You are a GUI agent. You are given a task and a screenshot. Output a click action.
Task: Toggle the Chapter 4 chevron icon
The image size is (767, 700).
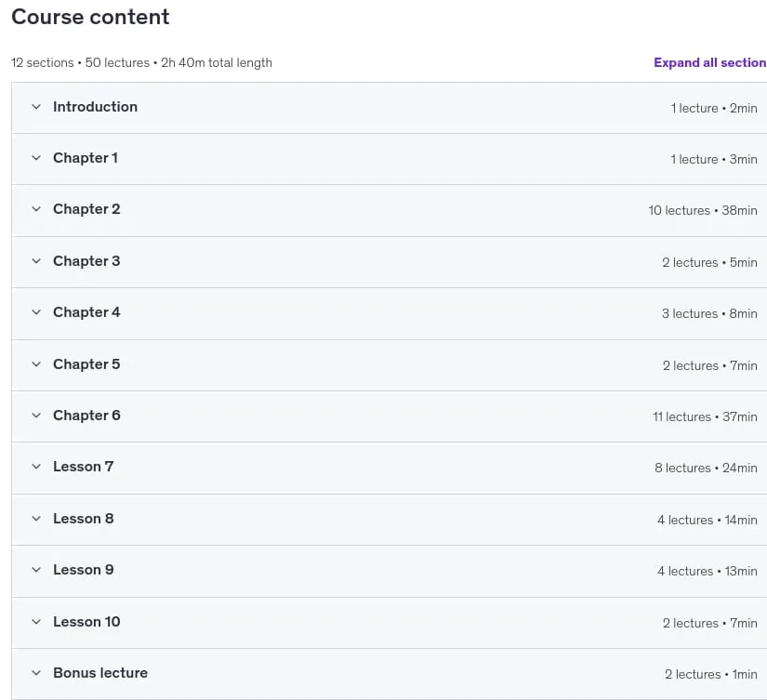coord(36,312)
